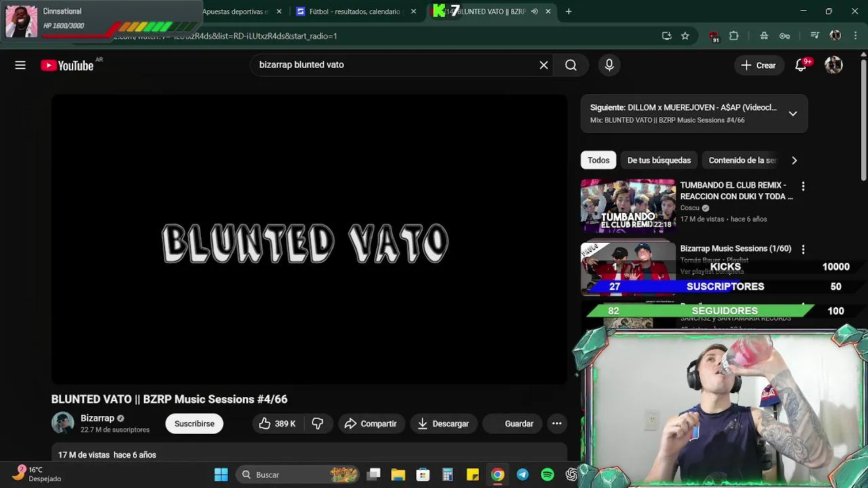The image size is (868, 488).
Task: Switch to the Apuestas deportivas tab
Action: pyautogui.click(x=235, y=12)
